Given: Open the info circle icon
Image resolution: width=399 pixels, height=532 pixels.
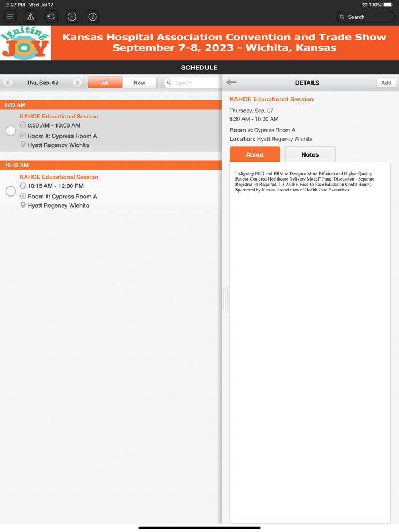Looking at the screenshot, I should coord(72,17).
